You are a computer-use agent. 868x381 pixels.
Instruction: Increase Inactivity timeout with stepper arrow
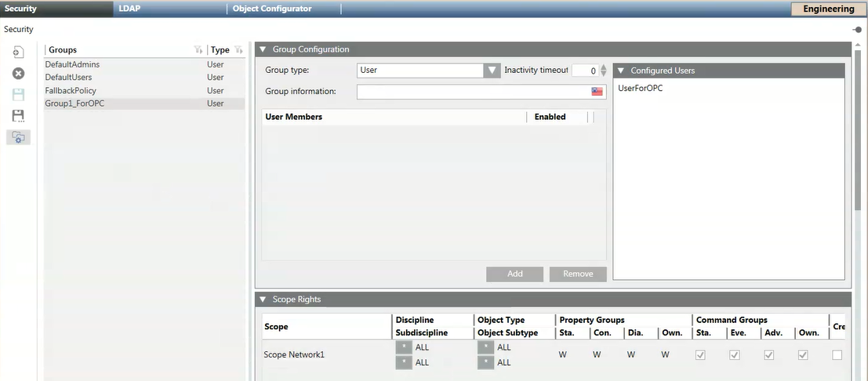(603, 67)
